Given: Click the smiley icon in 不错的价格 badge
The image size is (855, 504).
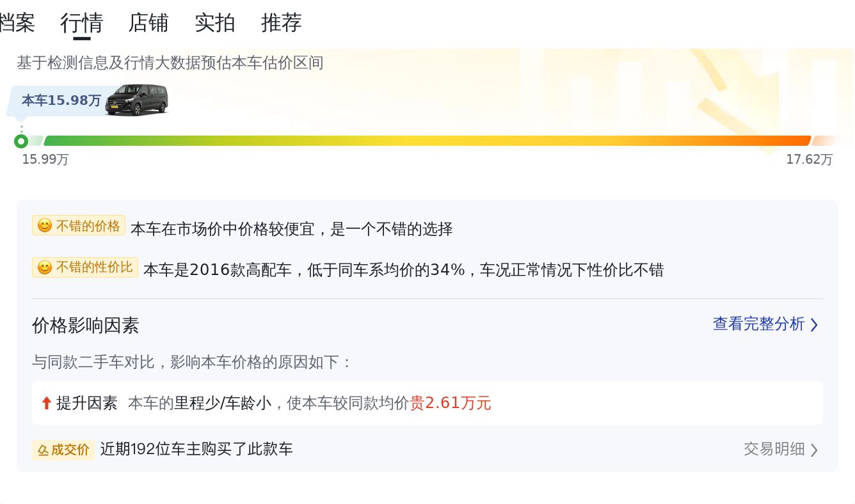Looking at the screenshot, I should point(45,226).
